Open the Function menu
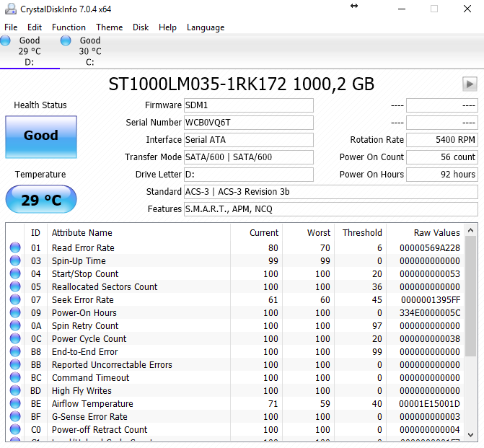The height and width of the screenshot is (448, 484). coord(69,27)
